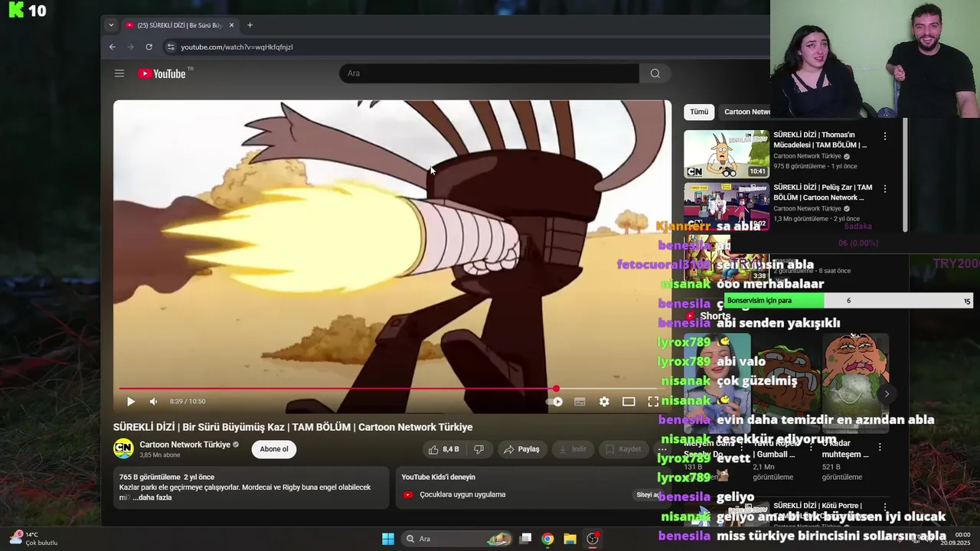This screenshot has width=980, height=551.
Task: Open Pelüş Zar video title
Action: coord(823,192)
